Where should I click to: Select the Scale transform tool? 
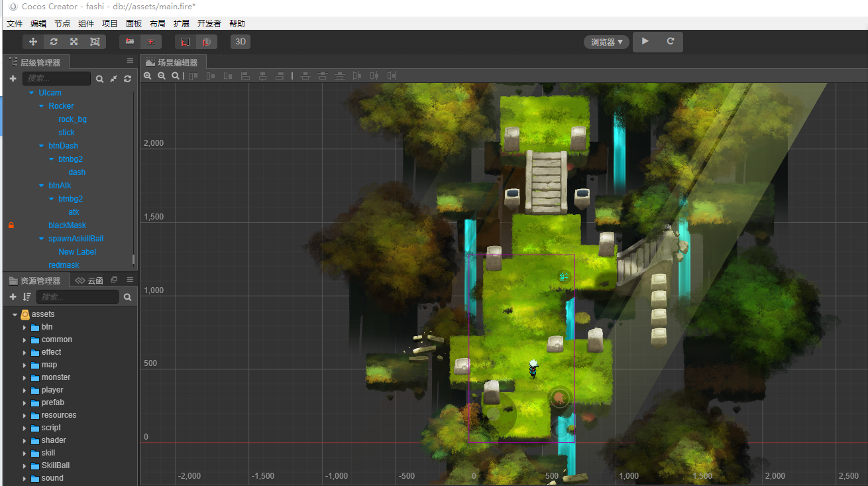click(x=74, y=41)
